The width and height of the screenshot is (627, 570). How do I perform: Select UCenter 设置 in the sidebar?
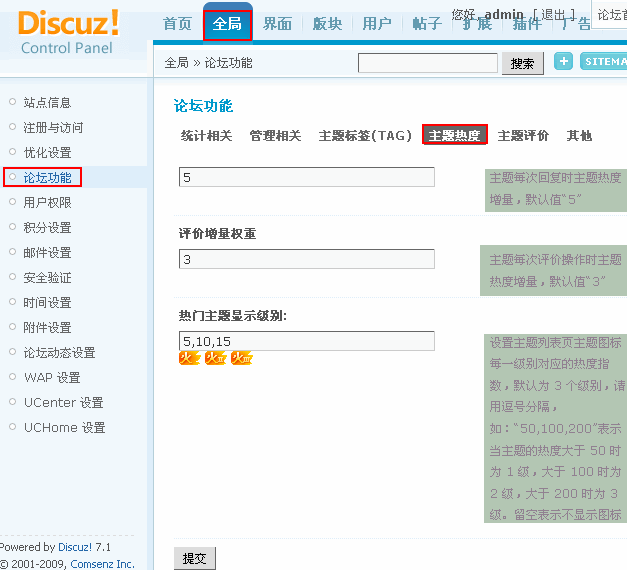(63, 403)
